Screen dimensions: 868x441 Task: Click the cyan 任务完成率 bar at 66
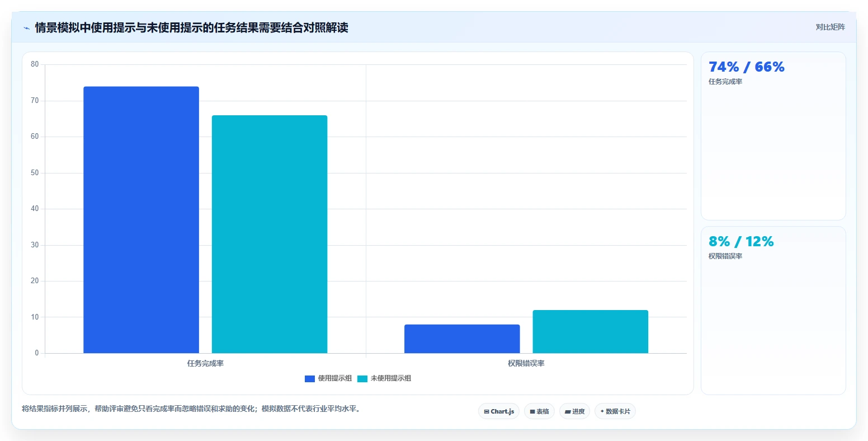coord(270,234)
